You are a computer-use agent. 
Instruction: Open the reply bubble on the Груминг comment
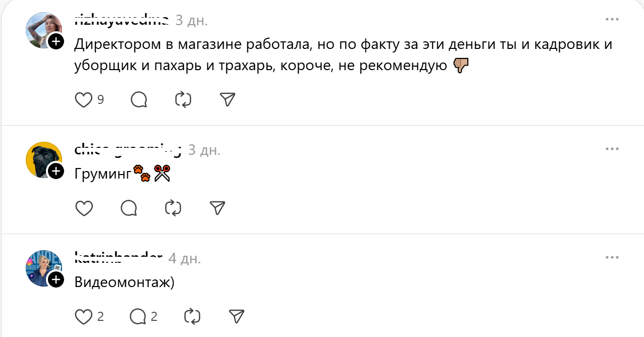point(128,208)
